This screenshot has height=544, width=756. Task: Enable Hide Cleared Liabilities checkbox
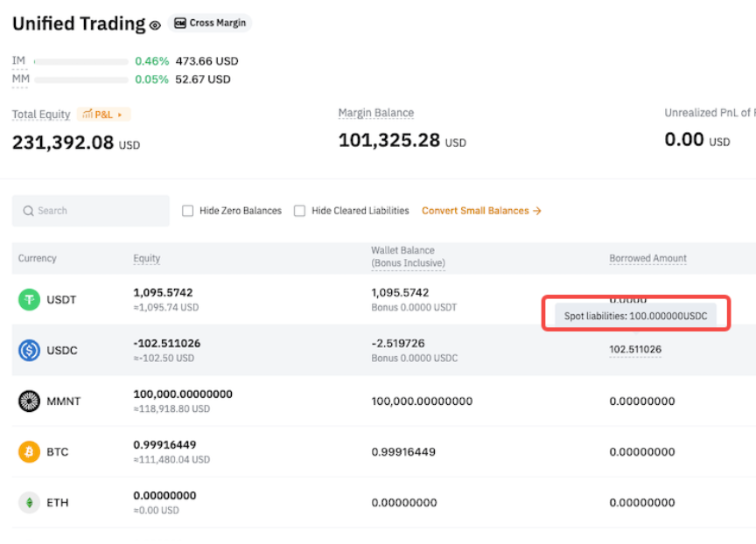click(x=299, y=211)
